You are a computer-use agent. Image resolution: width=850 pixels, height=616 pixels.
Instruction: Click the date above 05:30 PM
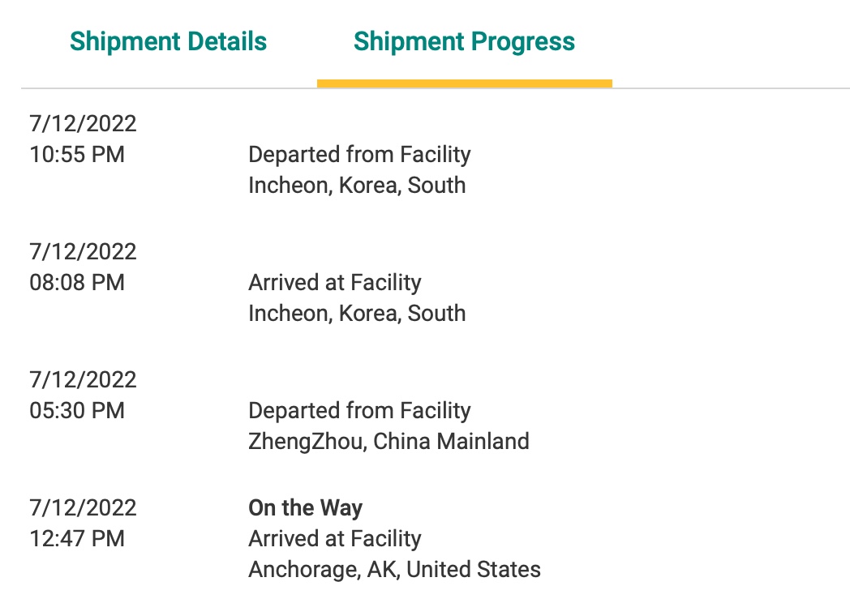83,379
